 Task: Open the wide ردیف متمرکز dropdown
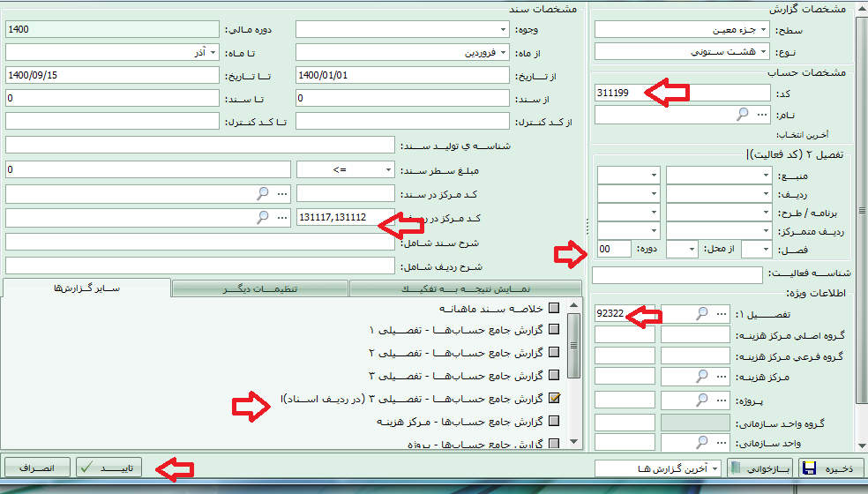coord(766,230)
